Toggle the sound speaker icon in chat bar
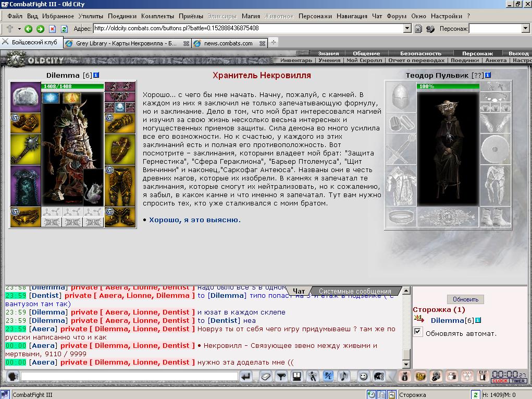Screen dimensions: 532x399 point(344,376)
